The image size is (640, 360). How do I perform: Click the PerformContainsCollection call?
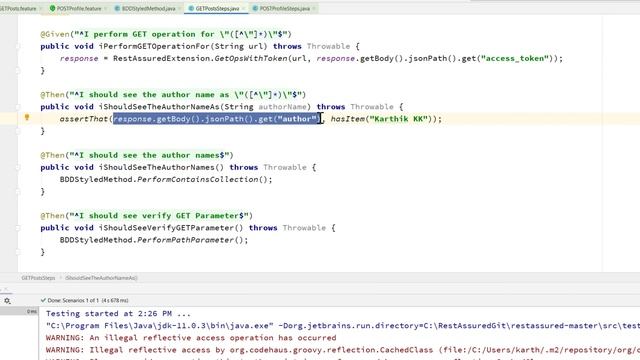click(198, 179)
